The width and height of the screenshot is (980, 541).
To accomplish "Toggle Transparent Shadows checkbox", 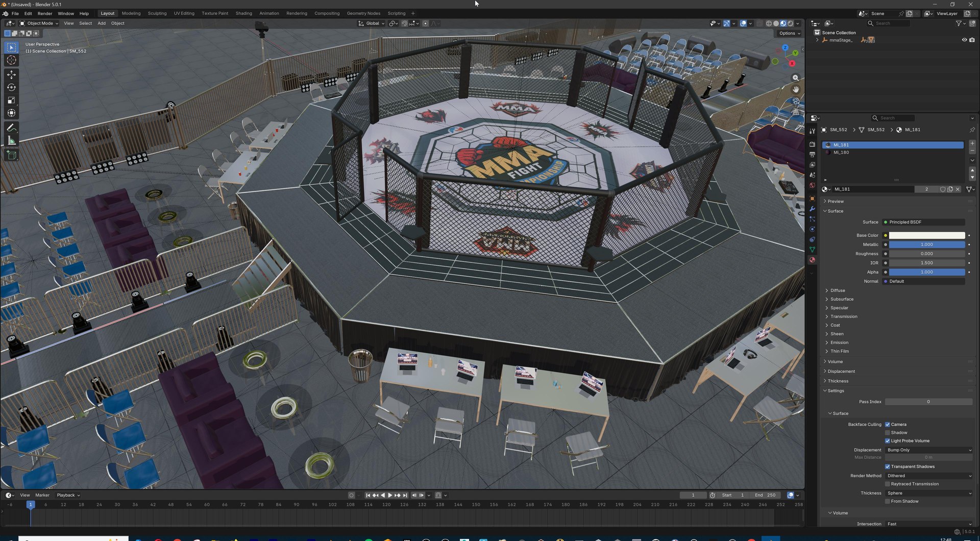I will (x=888, y=466).
